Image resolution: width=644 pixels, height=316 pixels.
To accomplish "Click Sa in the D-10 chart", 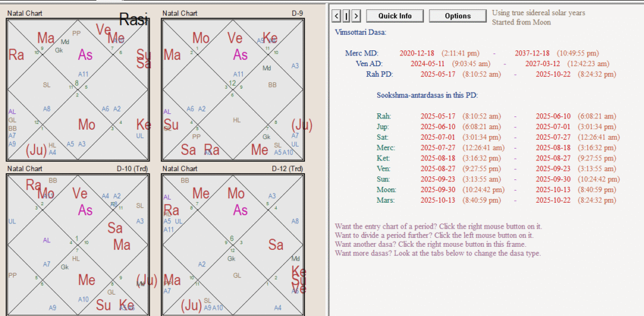I will [115, 228].
